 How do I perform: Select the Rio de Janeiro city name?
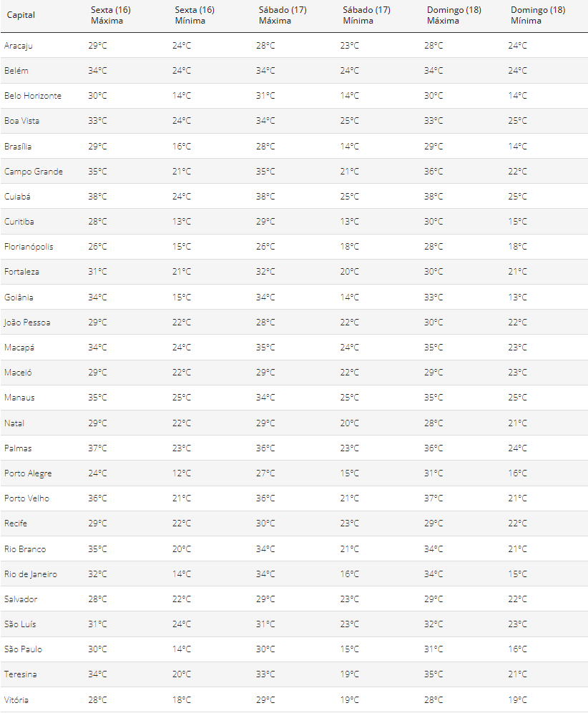[x=31, y=574]
